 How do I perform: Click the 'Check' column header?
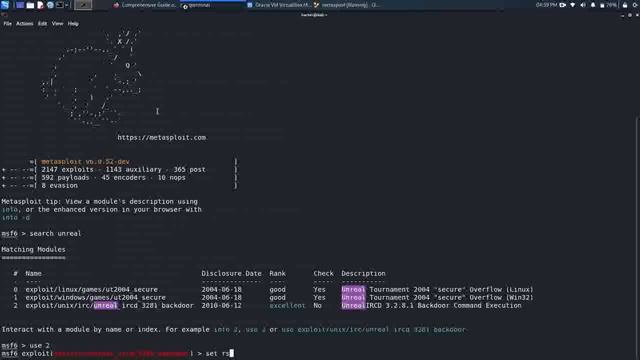pyautogui.click(x=323, y=273)
